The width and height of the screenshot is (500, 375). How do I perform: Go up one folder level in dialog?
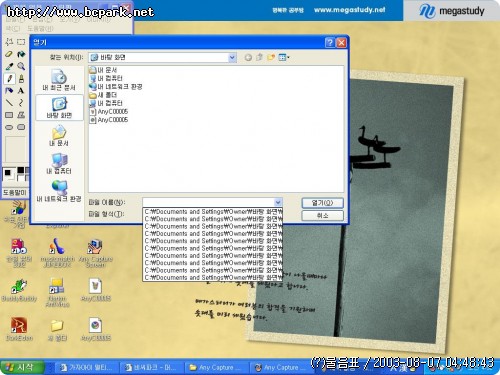(259, 57)
